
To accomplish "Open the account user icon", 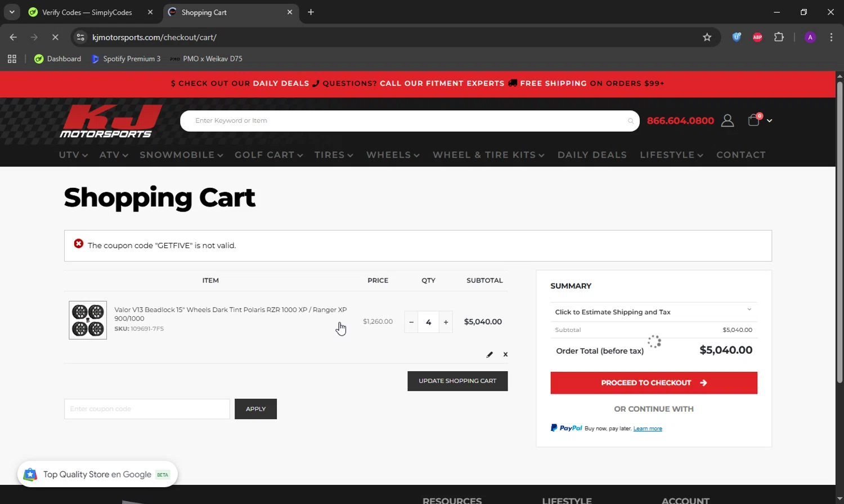I will [x=728, y=120].
